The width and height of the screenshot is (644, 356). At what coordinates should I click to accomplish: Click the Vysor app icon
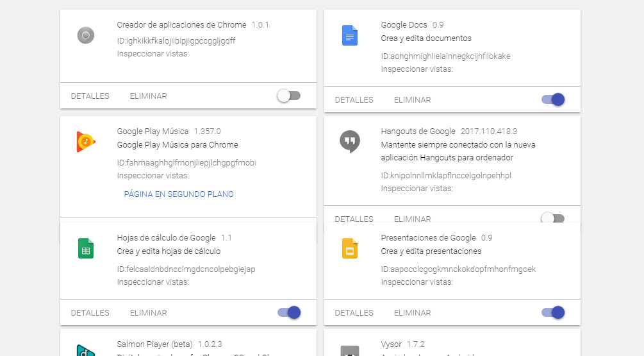pos(349,350)
